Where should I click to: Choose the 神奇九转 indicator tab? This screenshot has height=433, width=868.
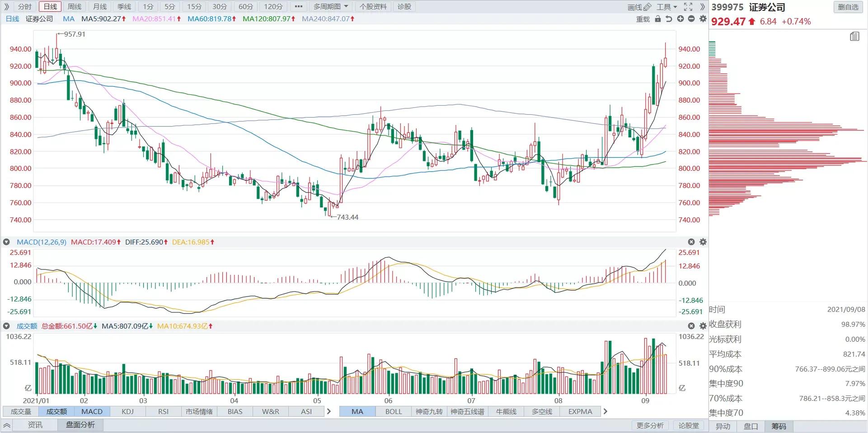pos(429,411)
